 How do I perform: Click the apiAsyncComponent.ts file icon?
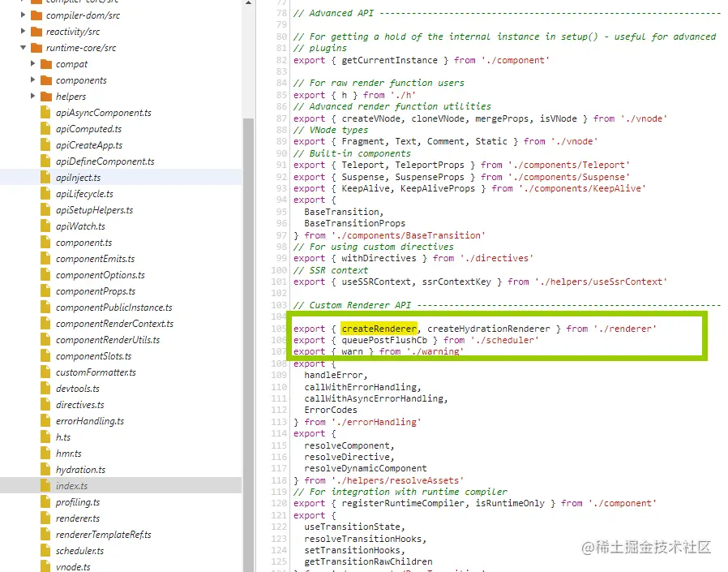point(45,113)
